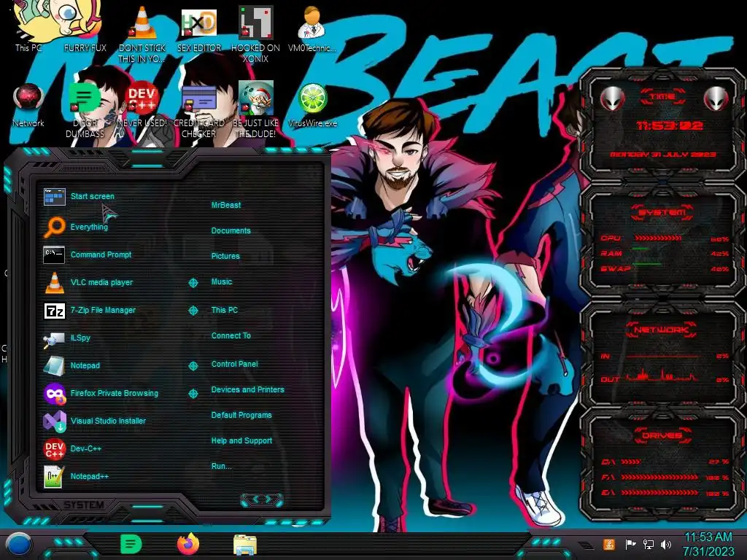747x560 pixels.
Task: Click the orange tray icon
Action: 609,544
